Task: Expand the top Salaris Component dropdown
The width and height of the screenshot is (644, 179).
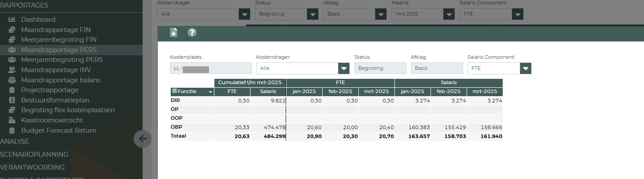Action: coord(517,14)
